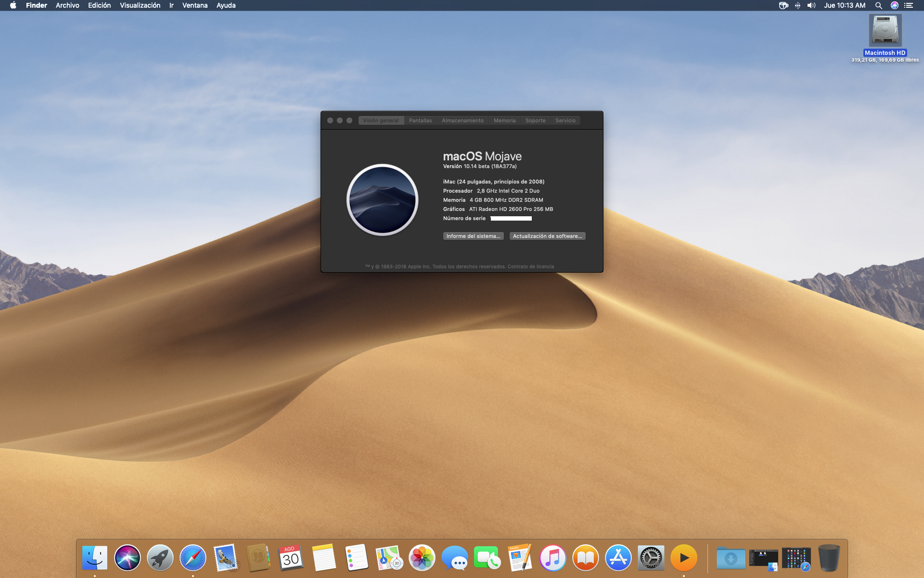Open FaceTime app in Dock
Image resolution: width=924 pixels, height=578 pixels.
(488, 558)
